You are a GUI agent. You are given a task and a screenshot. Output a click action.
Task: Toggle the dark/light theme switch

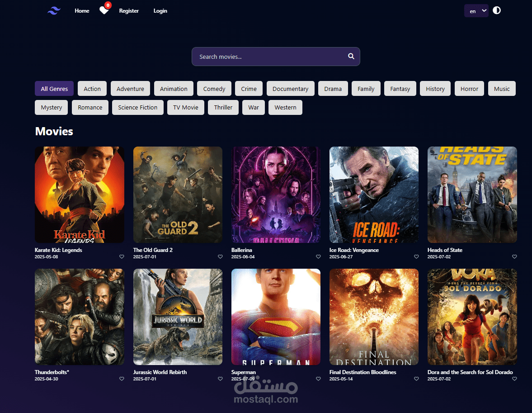click(497, 10)
